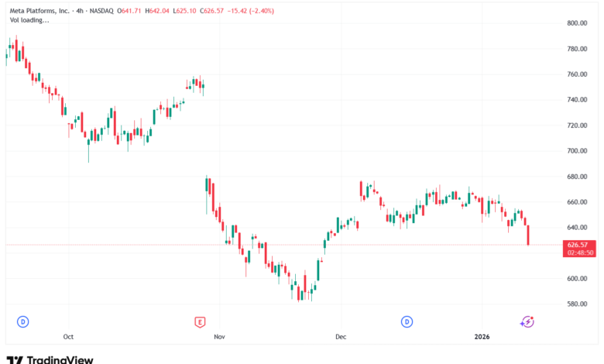
Task: Click the 2026 label on time axis
Action: pyautogui.click(x=482, y=337)
